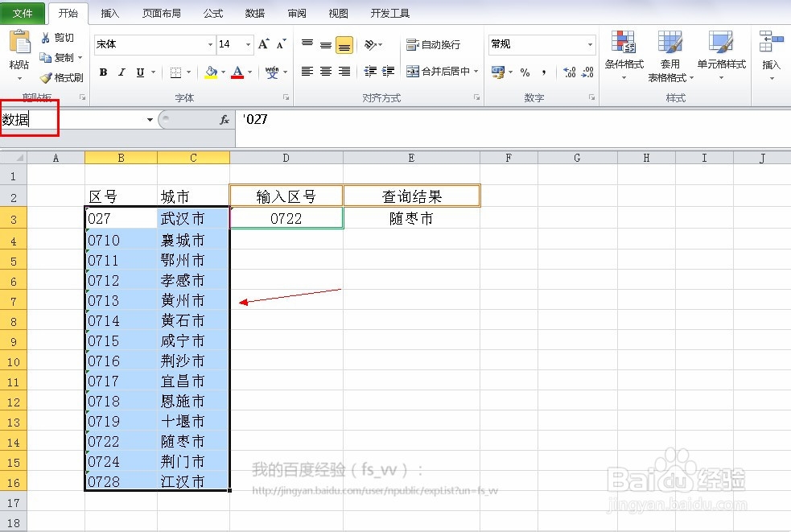Image resolution: width=791 pixels, height=532 pixels.
Task: Click cell with 随枣市 query result
Action: coord(412,219)
